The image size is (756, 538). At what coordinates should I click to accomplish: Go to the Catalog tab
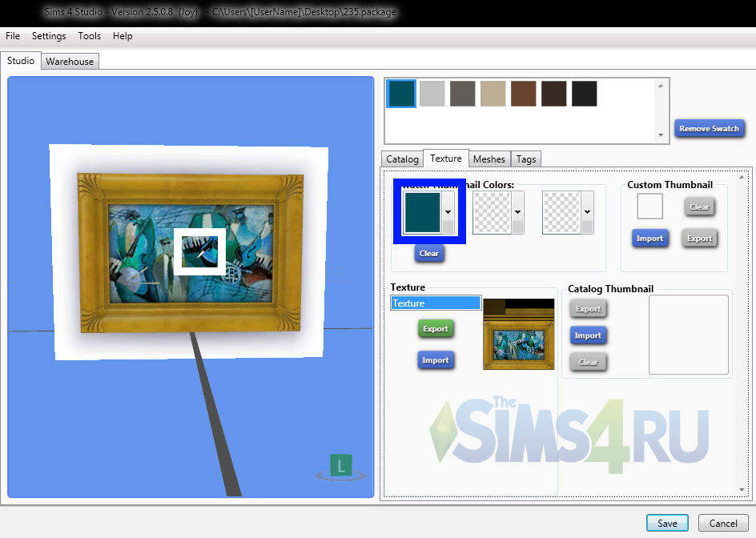pos(402,159)
